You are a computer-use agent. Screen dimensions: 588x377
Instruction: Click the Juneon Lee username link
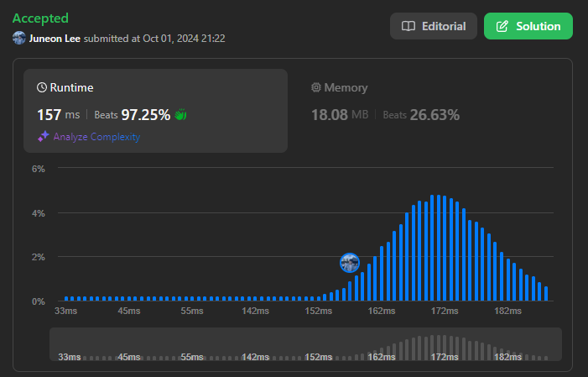(55, 39)
